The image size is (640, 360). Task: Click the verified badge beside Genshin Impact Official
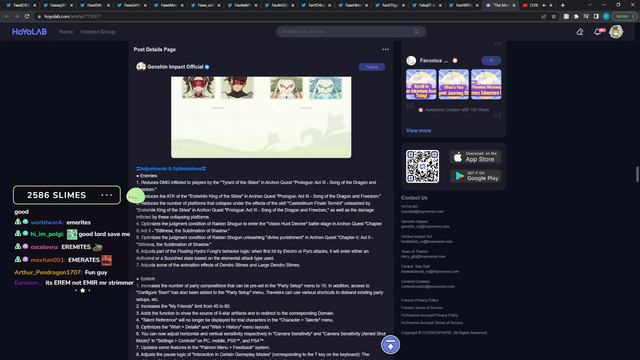pos(207,67)
